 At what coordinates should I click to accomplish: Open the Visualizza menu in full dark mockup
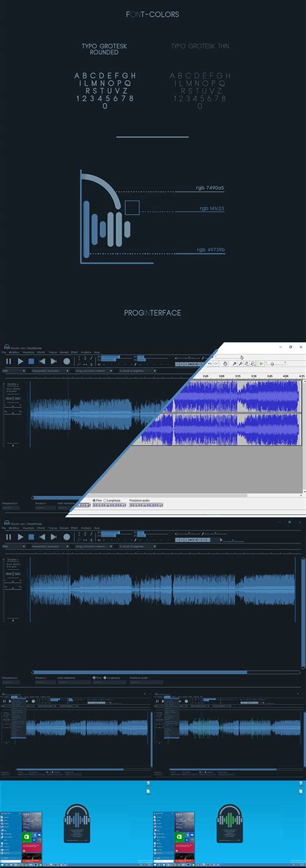point(28,527)
